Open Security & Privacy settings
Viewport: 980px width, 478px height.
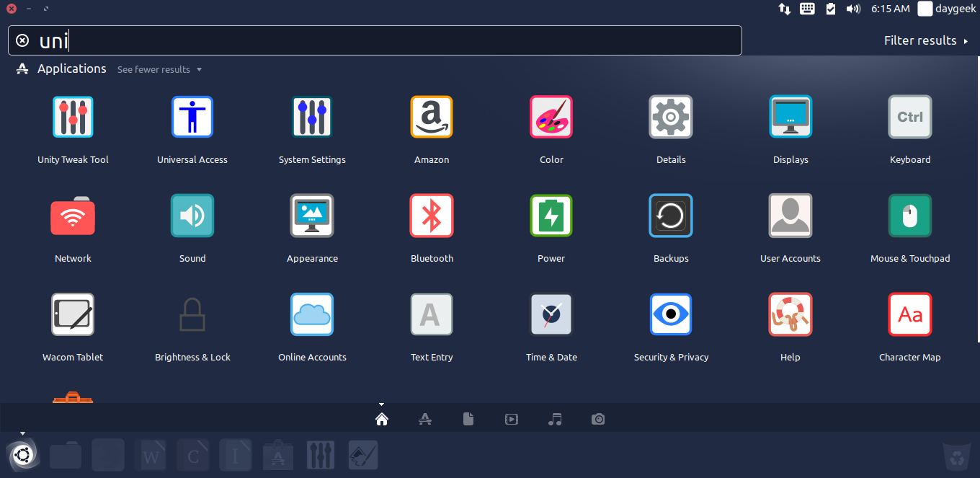671,314
